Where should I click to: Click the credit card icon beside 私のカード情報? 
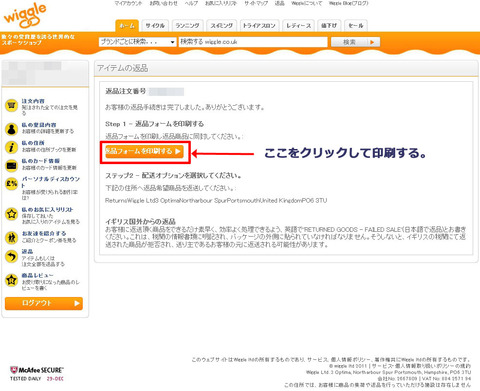pos(11,165)
